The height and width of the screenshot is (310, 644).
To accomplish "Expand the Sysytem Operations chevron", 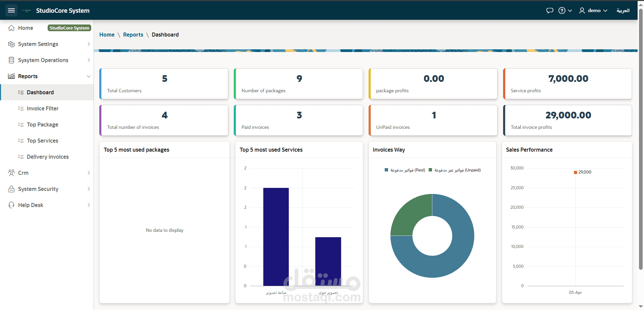I will pyautogui.click(x=89, y=60).
